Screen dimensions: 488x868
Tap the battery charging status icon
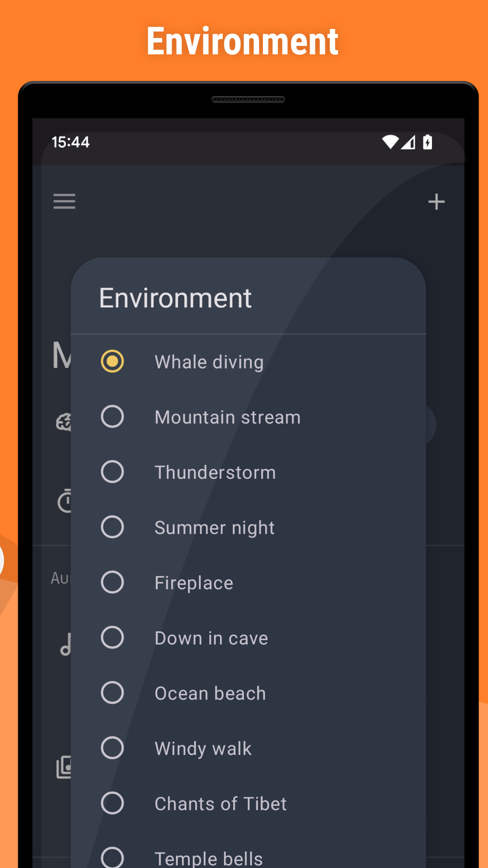[x=427, y=142]
